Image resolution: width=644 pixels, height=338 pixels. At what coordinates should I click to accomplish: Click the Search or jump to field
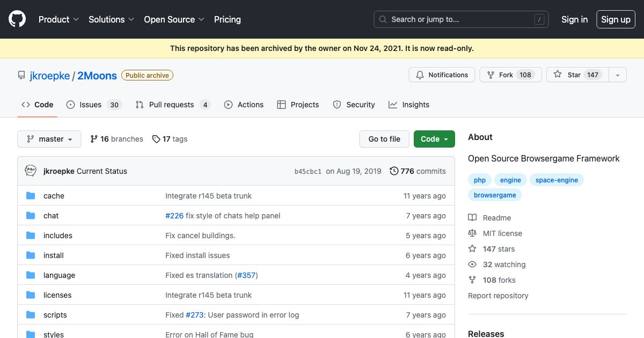point(460,19)
